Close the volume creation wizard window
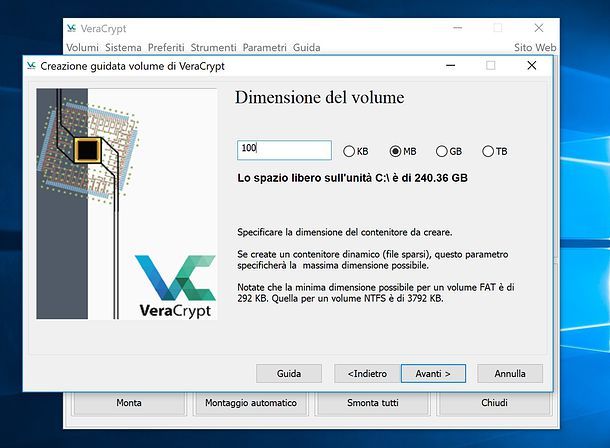Viewport: 610px width, 448px height. tap(532, 65)
